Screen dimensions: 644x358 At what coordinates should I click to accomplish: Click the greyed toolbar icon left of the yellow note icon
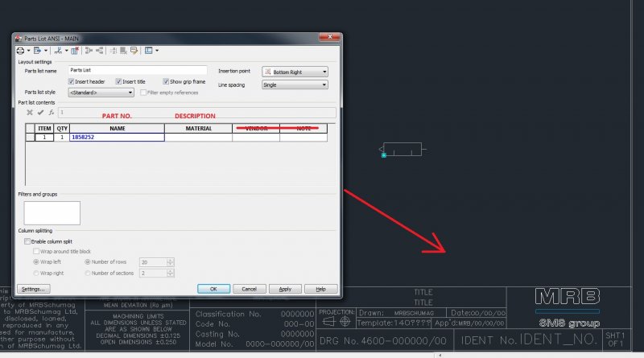pyautogui.click(x=123, y=51)
